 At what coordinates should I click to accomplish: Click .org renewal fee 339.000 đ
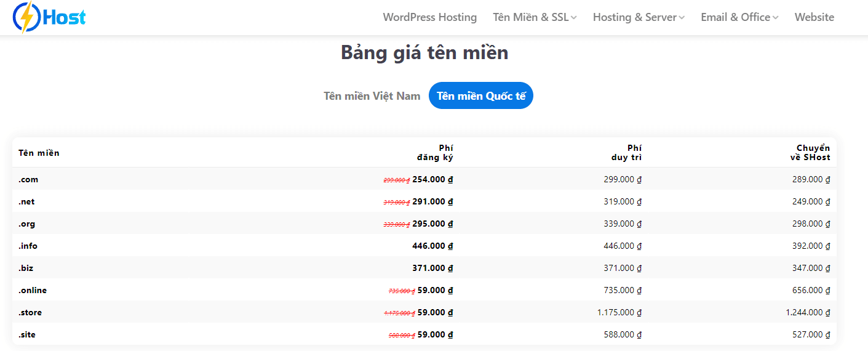(x=623, y=224)
